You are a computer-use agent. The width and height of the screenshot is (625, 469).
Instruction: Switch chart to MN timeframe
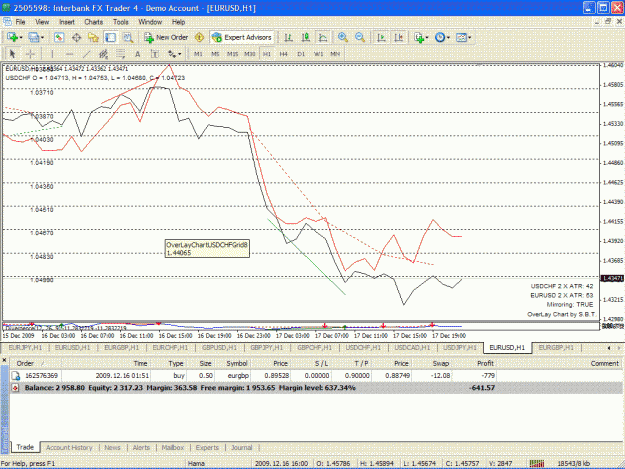335,54
